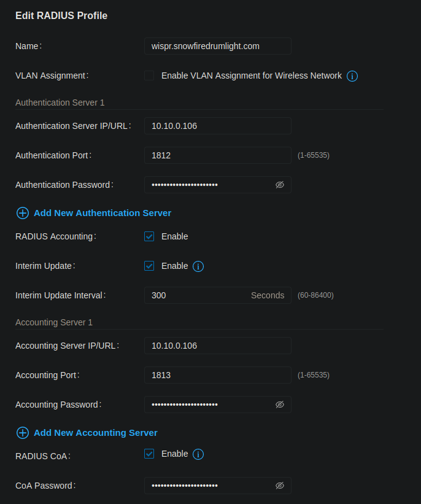Click the Interim Update info icon

coord(198,266)
